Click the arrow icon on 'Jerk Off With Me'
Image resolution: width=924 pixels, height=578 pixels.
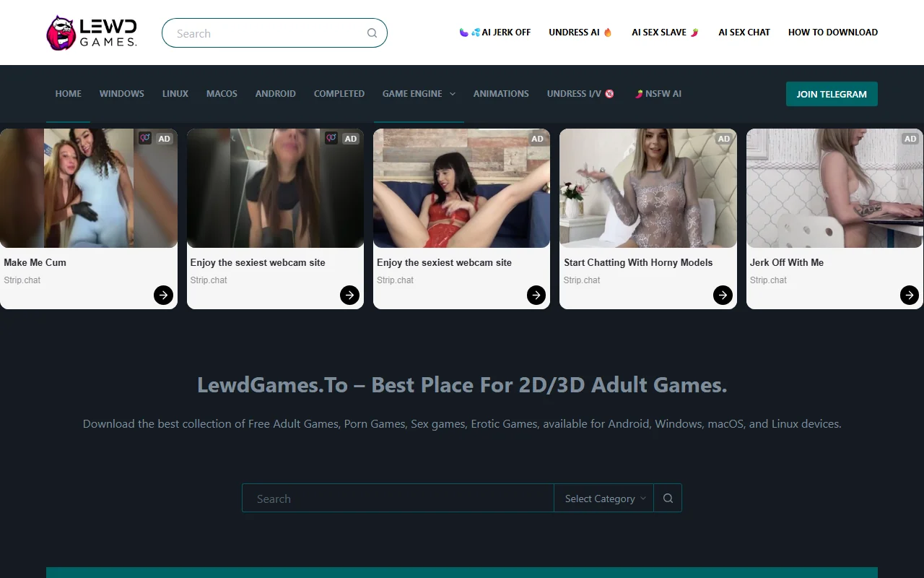[909, 295]
